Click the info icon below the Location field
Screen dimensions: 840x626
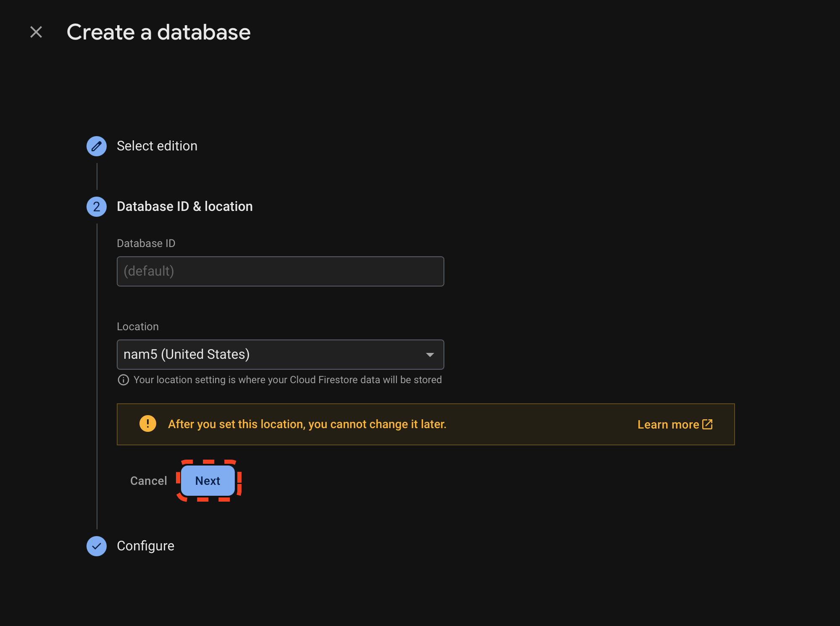123,379
